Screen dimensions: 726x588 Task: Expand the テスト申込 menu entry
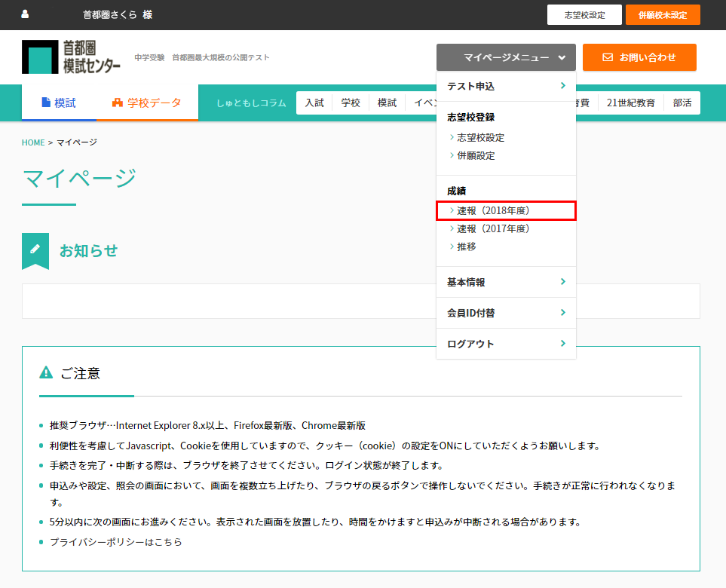(506, 87)
